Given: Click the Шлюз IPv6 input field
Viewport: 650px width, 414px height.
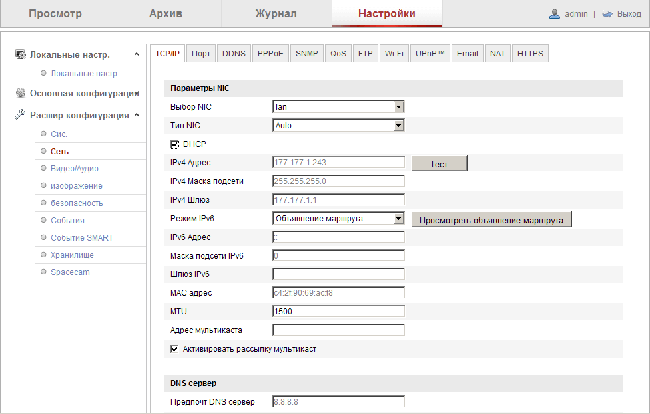Looking at the screenshot, I should tap(338, 274).
